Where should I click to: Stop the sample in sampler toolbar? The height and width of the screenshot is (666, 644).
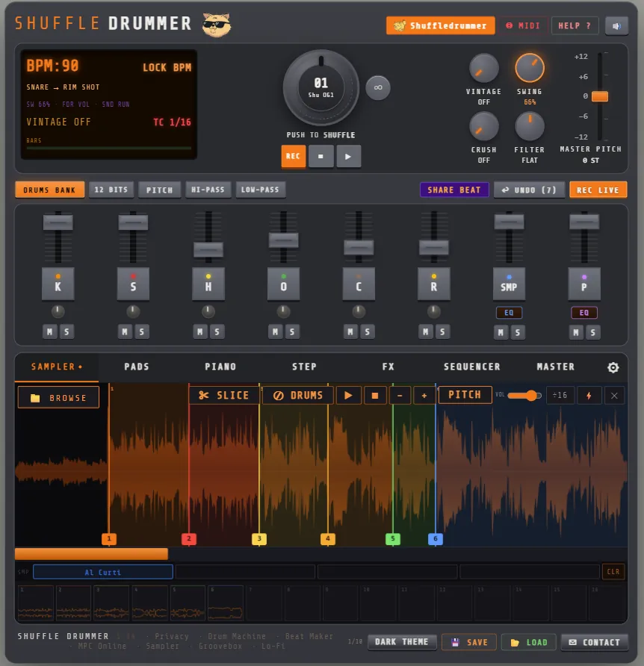[x=375, y=396]
